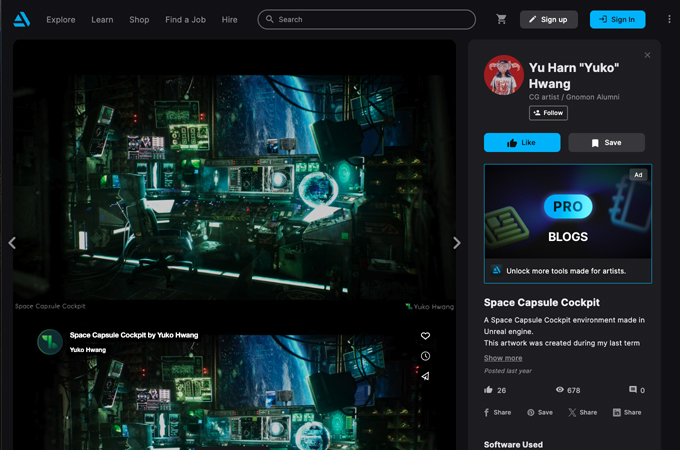
Task: Click the Software Used heading
Action: click(513, 444)
